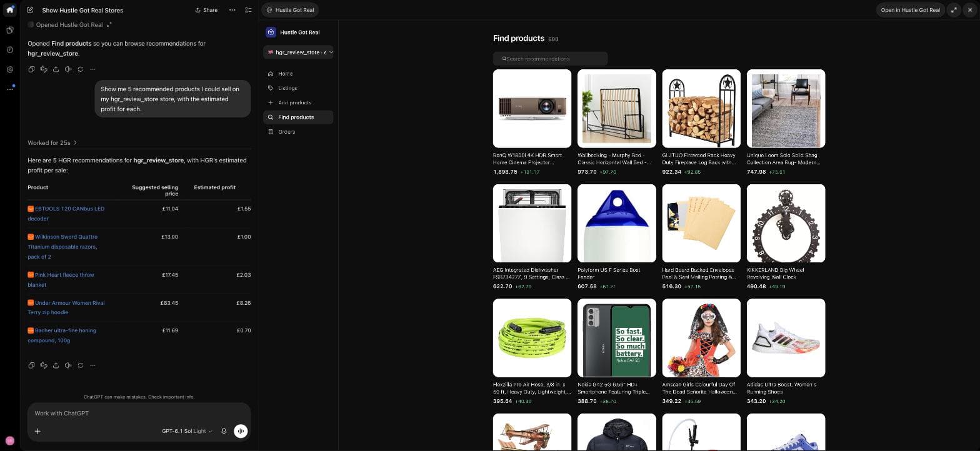Click the Hustle Got Real logo icon in sidebar
The image size is (980, 451).
click(x=271, y=32)
